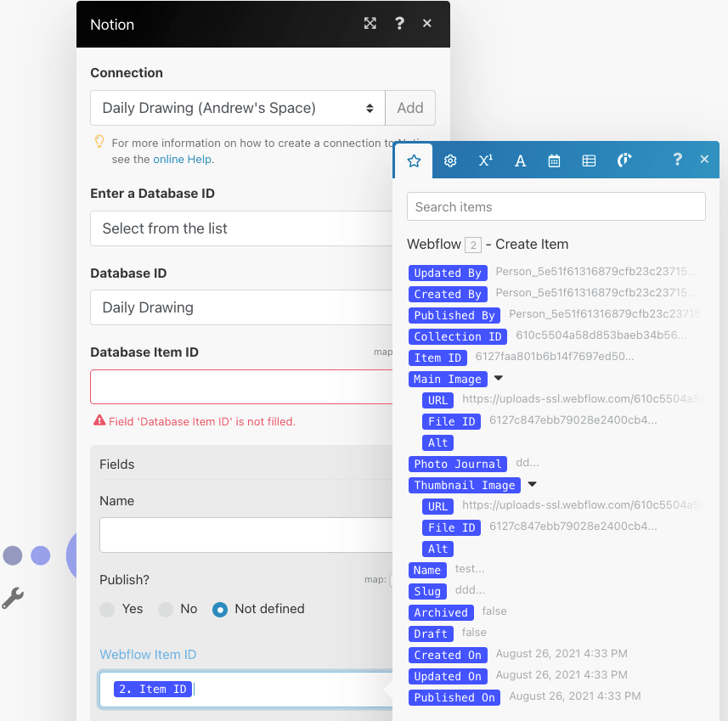
Task: Open the Connection dropdown
Action: click(237, 108)
